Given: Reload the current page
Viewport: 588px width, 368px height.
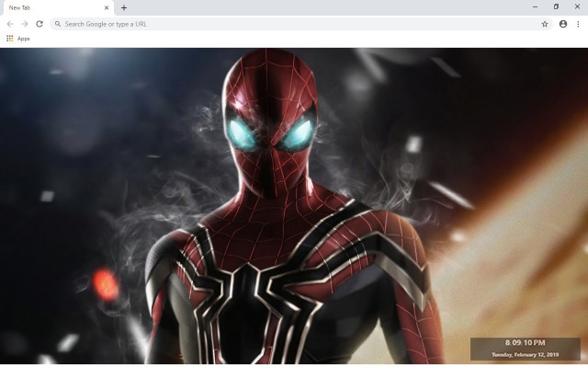Looking at the screenshot, I should pos(40,24).
